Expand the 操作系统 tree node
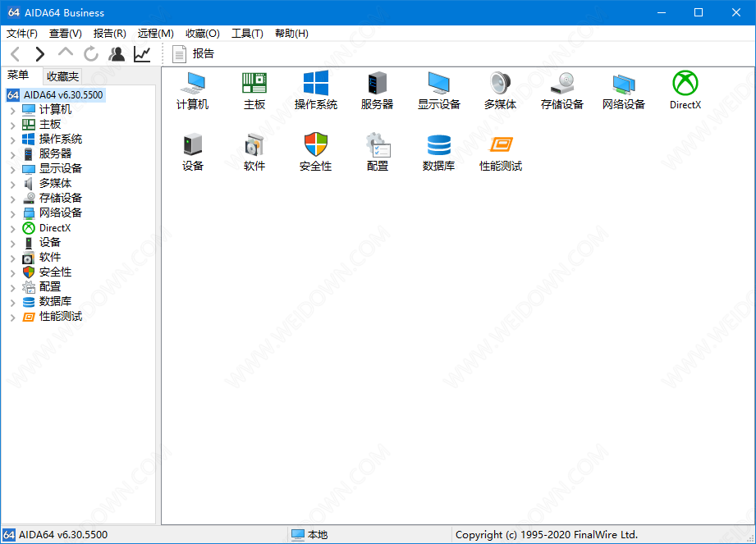The height and width of the screenshot is (544, 756). coord(12,139)
